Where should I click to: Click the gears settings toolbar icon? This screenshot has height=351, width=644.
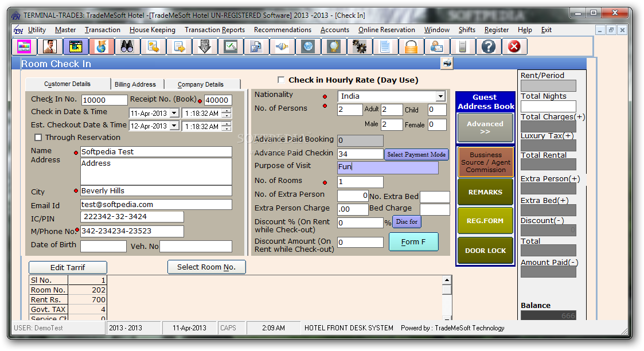[360, 47]
